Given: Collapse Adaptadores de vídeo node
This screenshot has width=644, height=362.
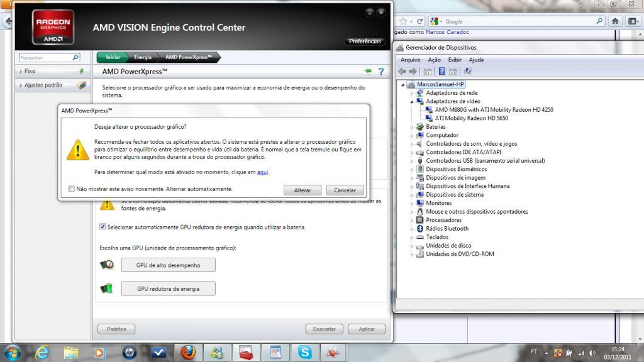Looking at the screenshot, I should [411, 101].
